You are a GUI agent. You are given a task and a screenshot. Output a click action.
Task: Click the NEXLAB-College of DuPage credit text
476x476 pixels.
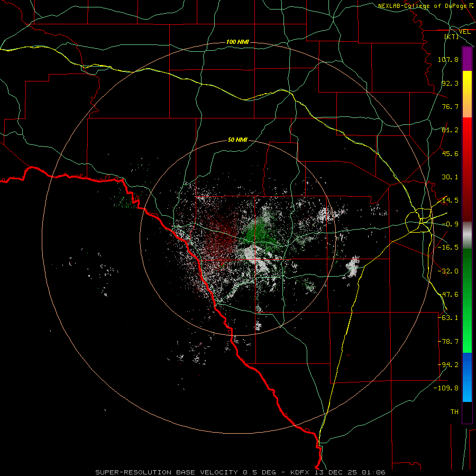[425, 6]
